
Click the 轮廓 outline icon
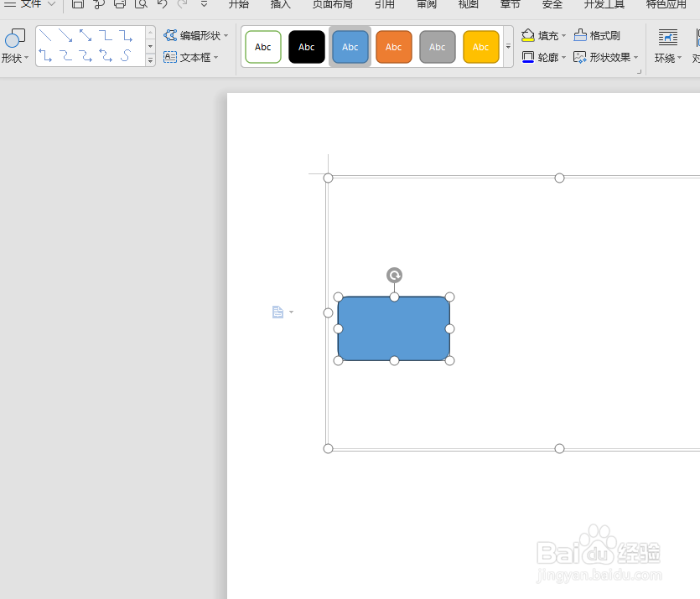528,57
